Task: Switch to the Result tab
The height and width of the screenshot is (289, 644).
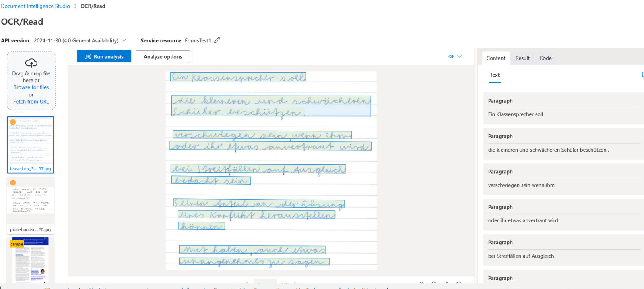Action: pos(522,58)
